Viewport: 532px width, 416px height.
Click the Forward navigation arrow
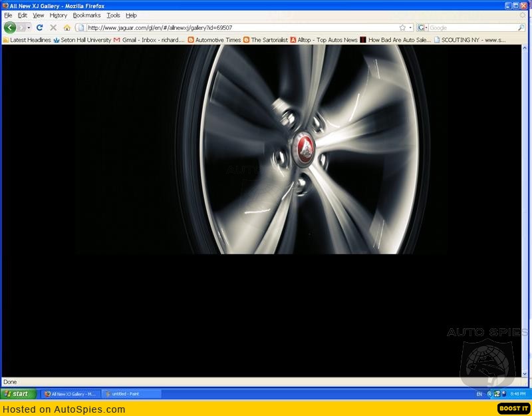click(x=22, y=27)
